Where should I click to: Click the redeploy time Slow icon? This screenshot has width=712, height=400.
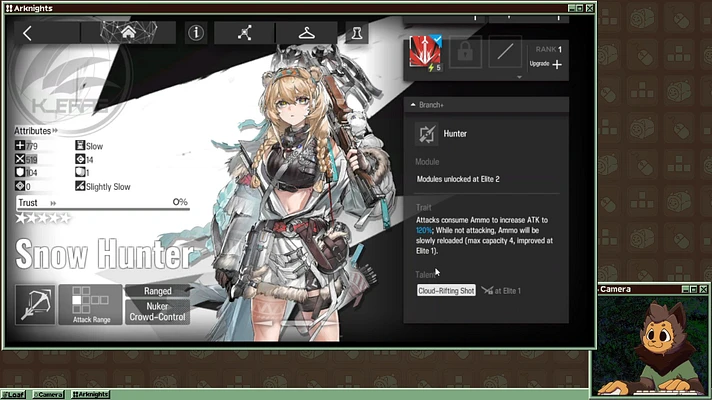[80, 145]
